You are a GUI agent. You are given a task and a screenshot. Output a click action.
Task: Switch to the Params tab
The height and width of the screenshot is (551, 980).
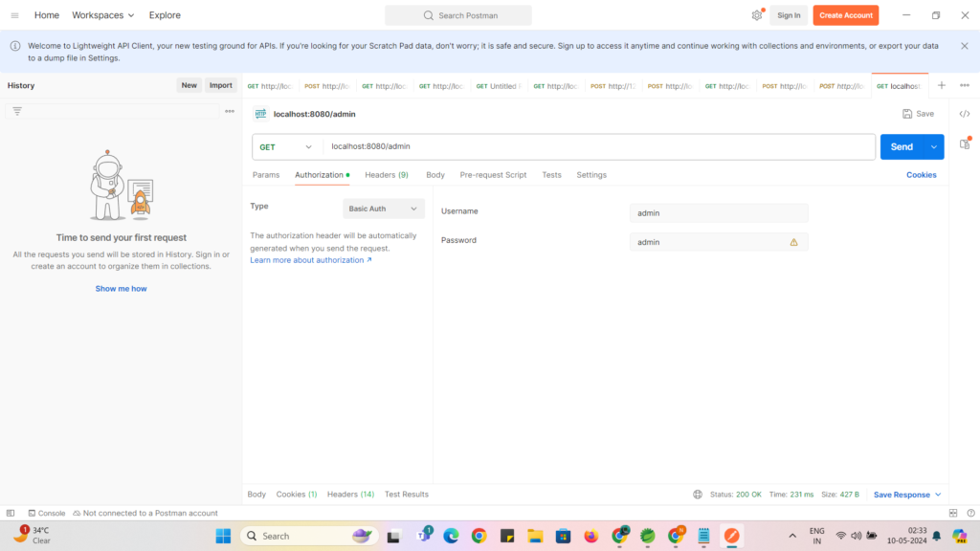point(266,175)
